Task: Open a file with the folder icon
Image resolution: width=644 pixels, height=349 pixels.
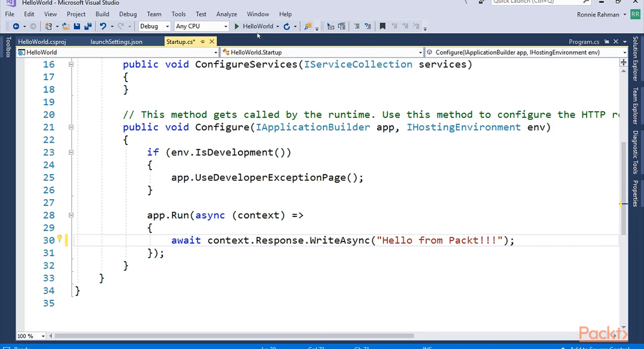Action: click(65, 26)
